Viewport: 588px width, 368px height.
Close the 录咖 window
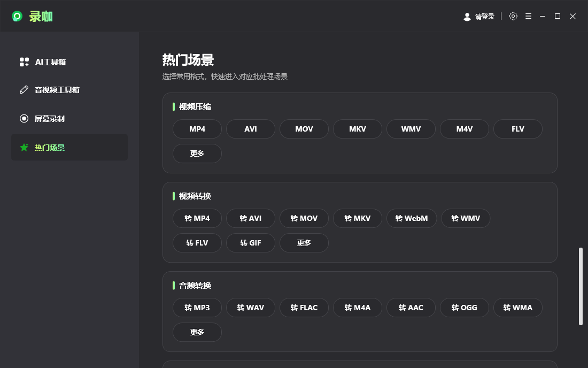coord(572,16)
